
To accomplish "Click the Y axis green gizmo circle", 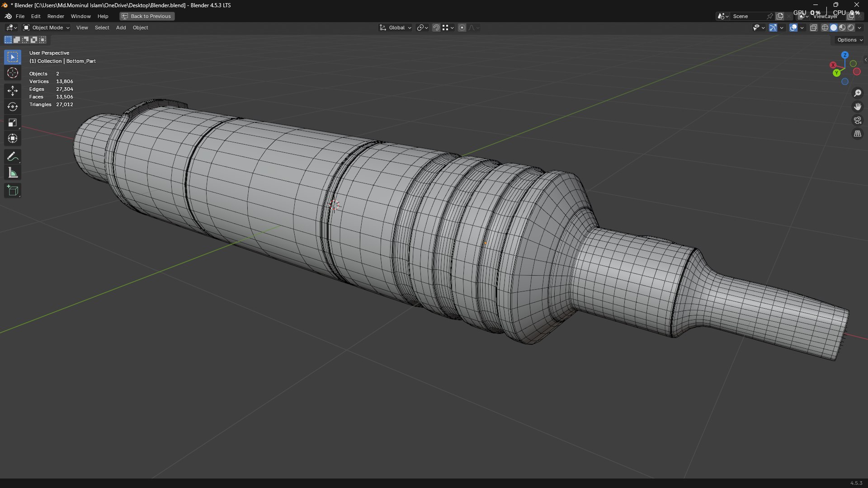I will point(837,73).
